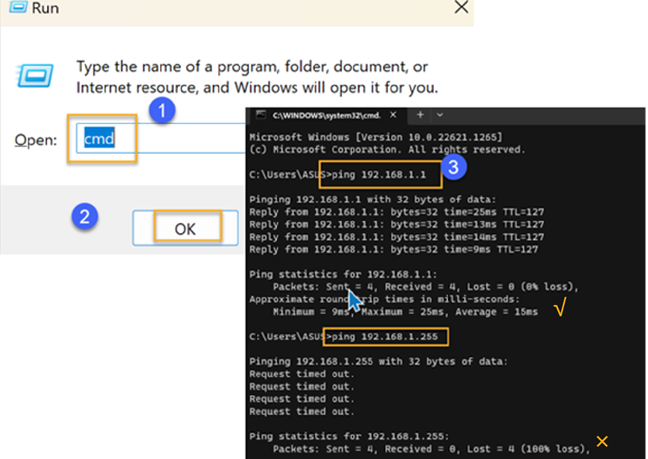648x459 pixels.
Task: Click the Open input field containing cmd
Action: [x=161, y=138]
